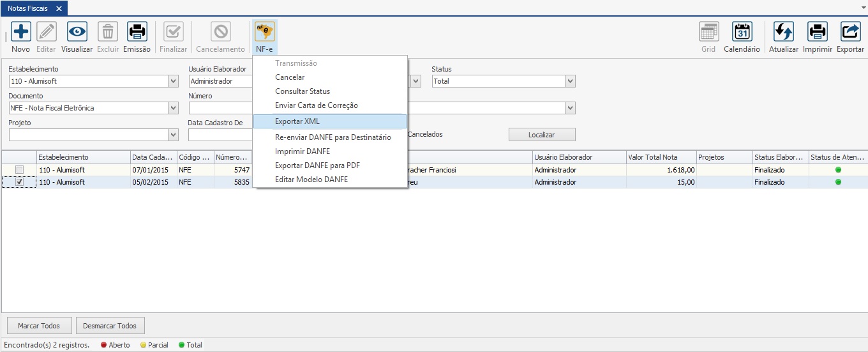Screen dimensions: 868x352
Task: Choose Imprimir DANFE from menu
Action: pos(302,151)
